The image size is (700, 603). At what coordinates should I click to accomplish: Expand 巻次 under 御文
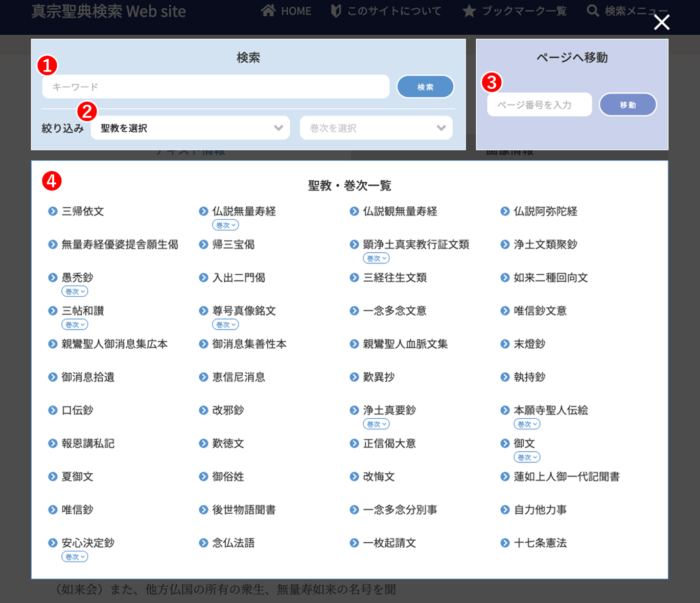pos(527,457)
